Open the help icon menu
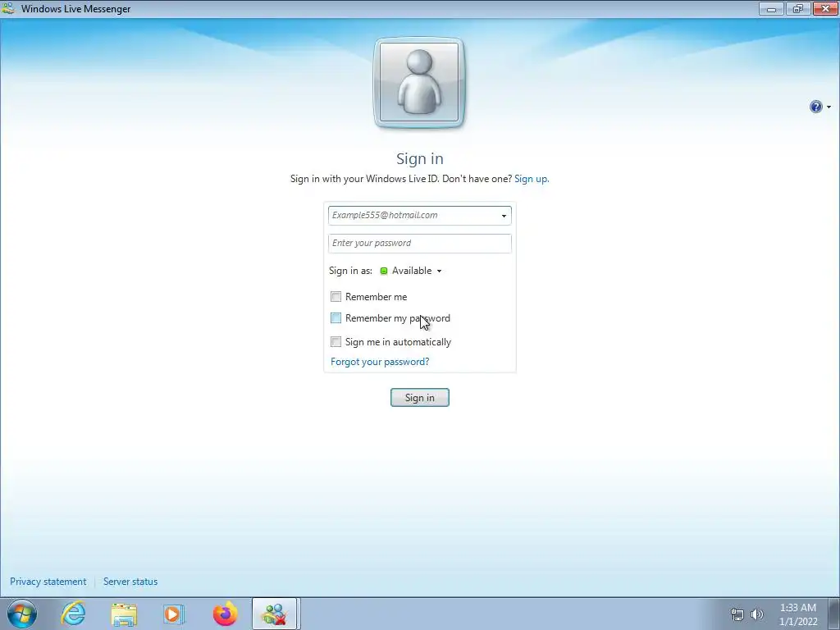 (819, 107)
